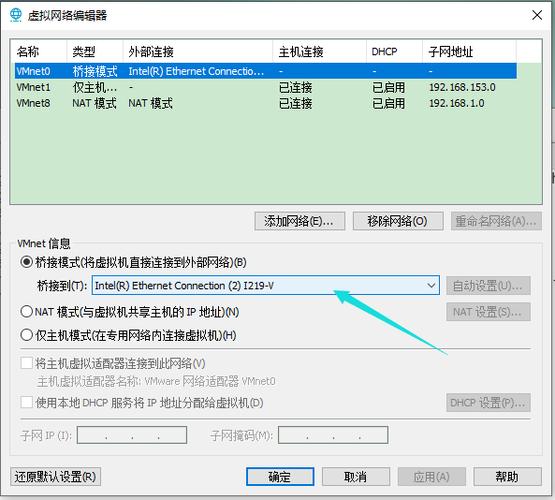Click the VMnet1 仅主机 type cell

tap(95, 87)
